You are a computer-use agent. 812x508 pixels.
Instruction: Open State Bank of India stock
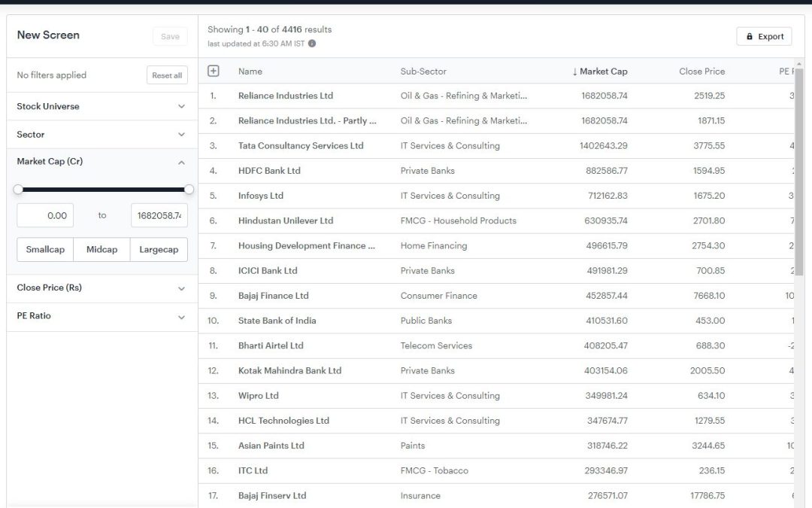click(x=277, y=321)
